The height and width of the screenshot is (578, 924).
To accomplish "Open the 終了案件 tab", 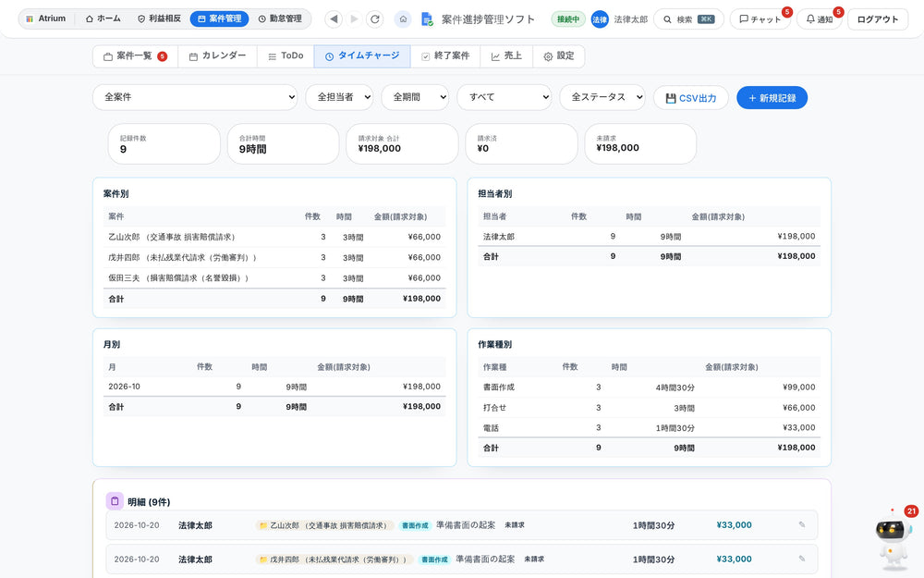I will click(445, 56).
